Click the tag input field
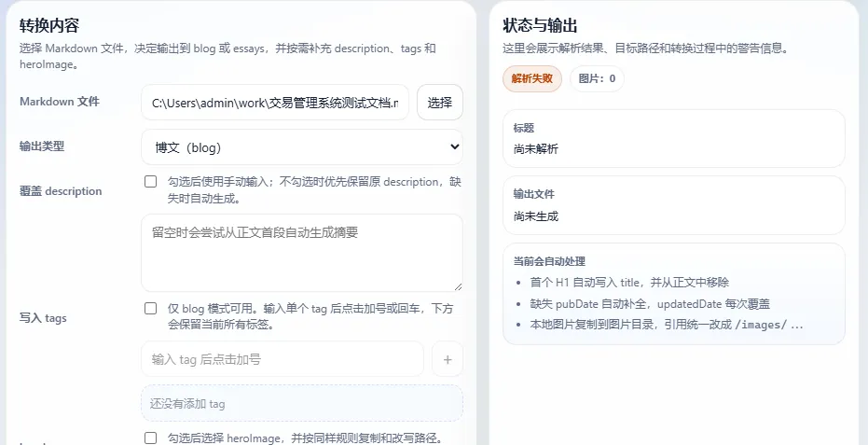Image resolution: width=868 pixels, height=445 pixels. (x=282, y=359)
